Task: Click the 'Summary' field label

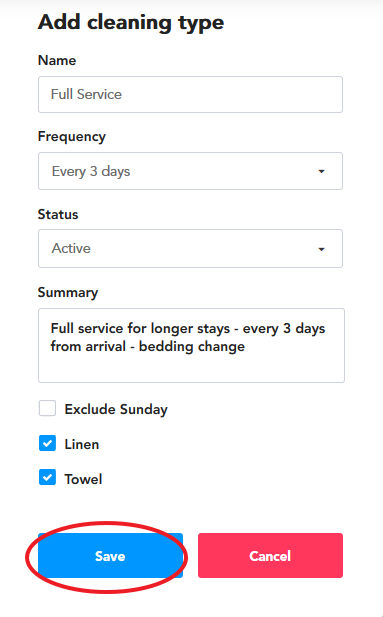Action: 68,292
